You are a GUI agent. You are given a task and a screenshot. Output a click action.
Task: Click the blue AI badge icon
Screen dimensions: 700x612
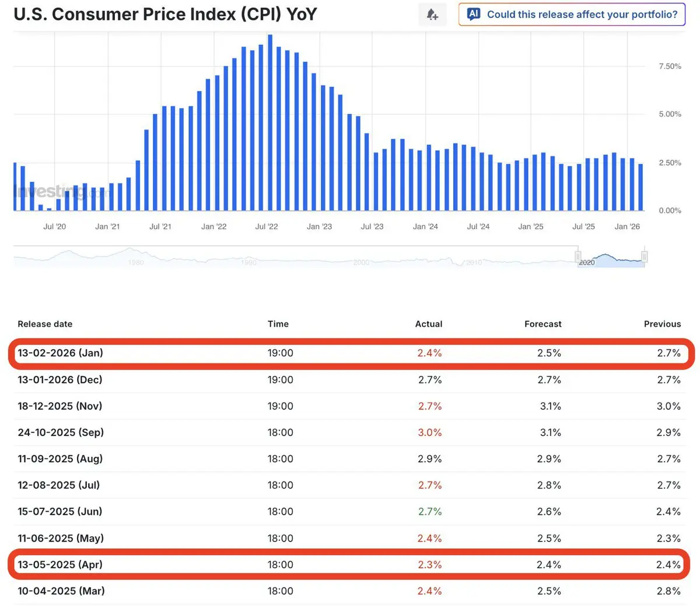tap(474, 14)
